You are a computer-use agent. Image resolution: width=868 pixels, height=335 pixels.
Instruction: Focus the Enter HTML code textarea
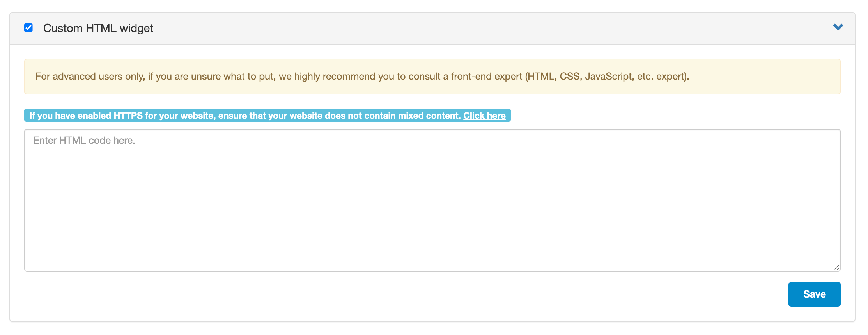click(432, 200)
